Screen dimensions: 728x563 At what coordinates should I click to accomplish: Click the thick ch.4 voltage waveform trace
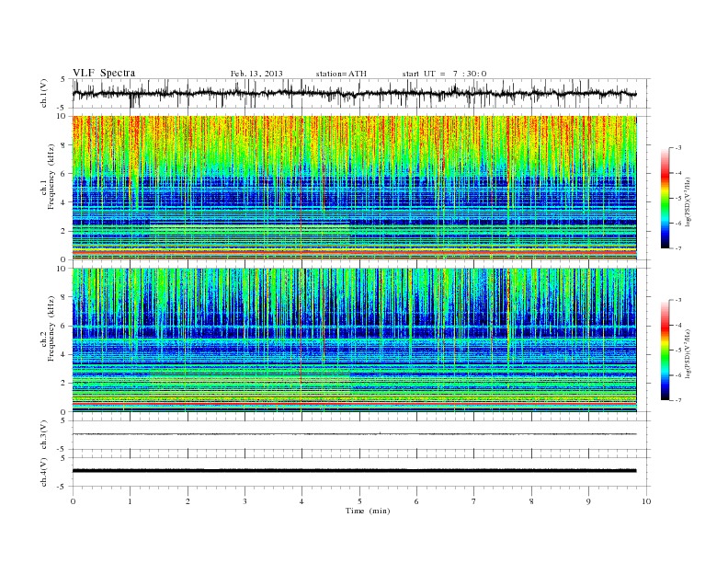(x=354, y=471)
